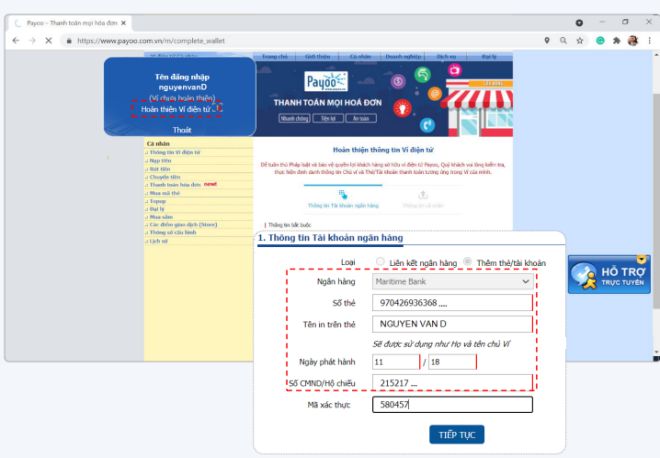Stop page loading with the X icon
The width and height of the screenshot is (660, 458).
tap(48, 40)
